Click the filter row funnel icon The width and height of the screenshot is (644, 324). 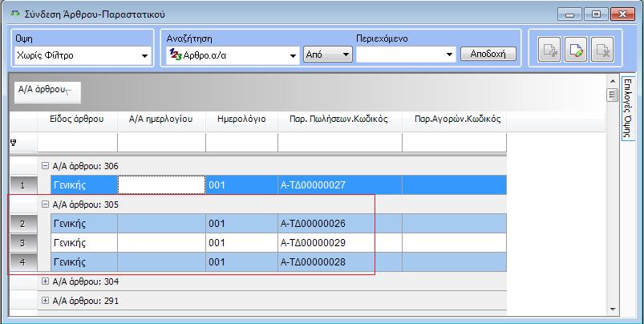point(13,143)
